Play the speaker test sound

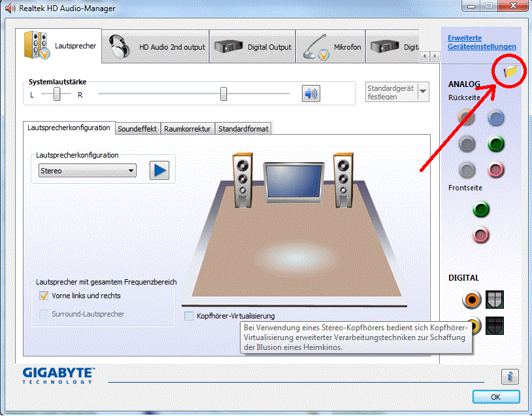click(x=159, y=171)
